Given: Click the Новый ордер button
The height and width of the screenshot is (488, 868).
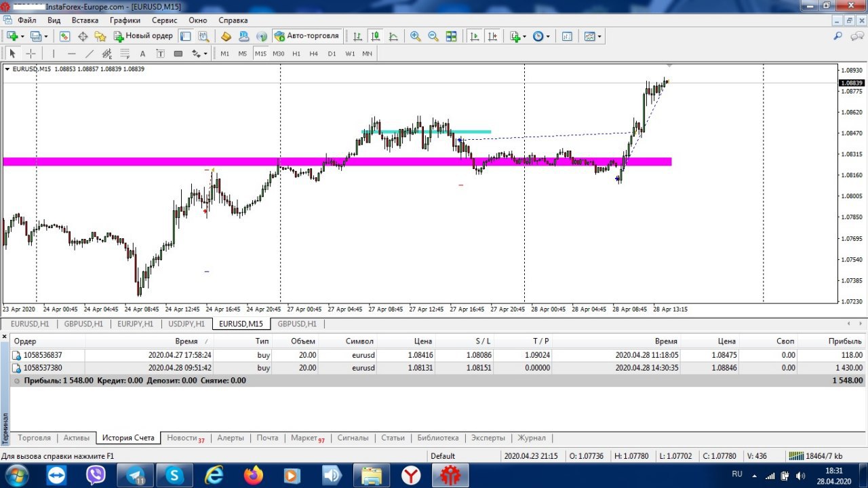Looking at the screenshot, I should pos(143,36).
